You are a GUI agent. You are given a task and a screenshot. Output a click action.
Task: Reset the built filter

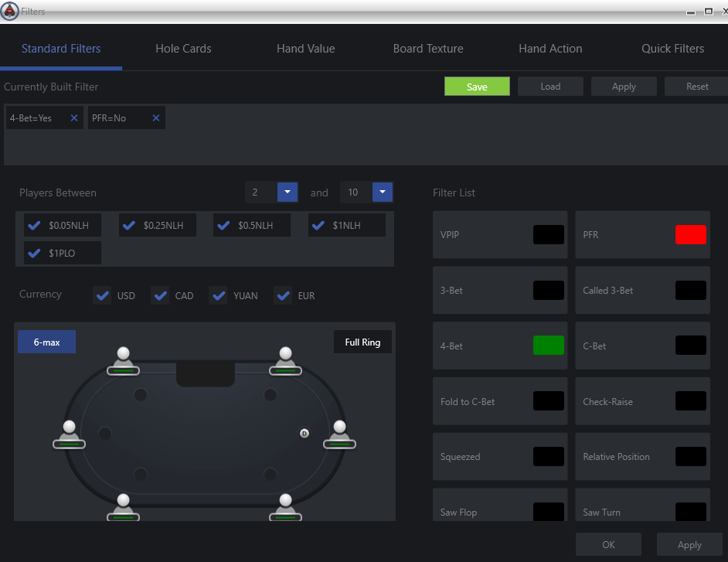pyautogui.click(x=696, y=87)
